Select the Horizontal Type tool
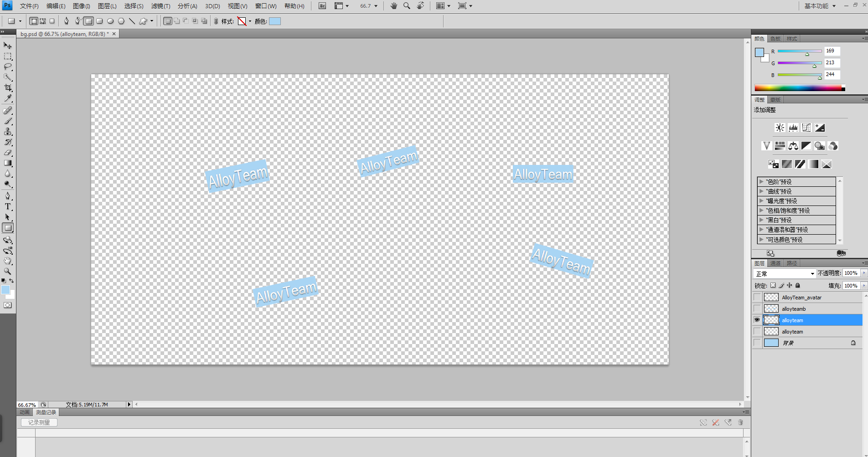The height and width of the screenshot is (457, 868). pos(8,206)
